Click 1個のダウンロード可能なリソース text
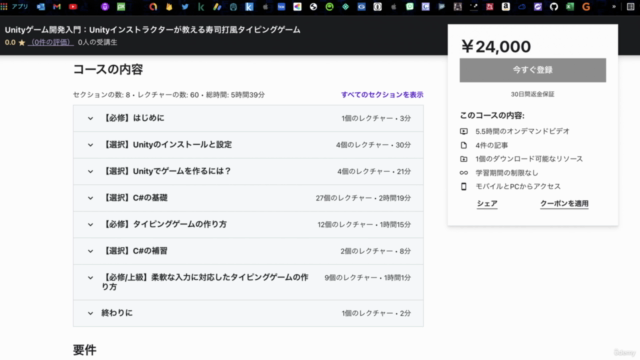The width and height of the screenshot is (640, 360). 529,159
